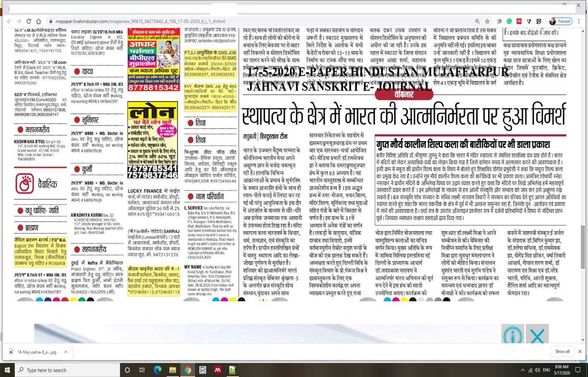Open the Windows Start menu
Viewport: 588px width, 377px height.
[7, 370]
